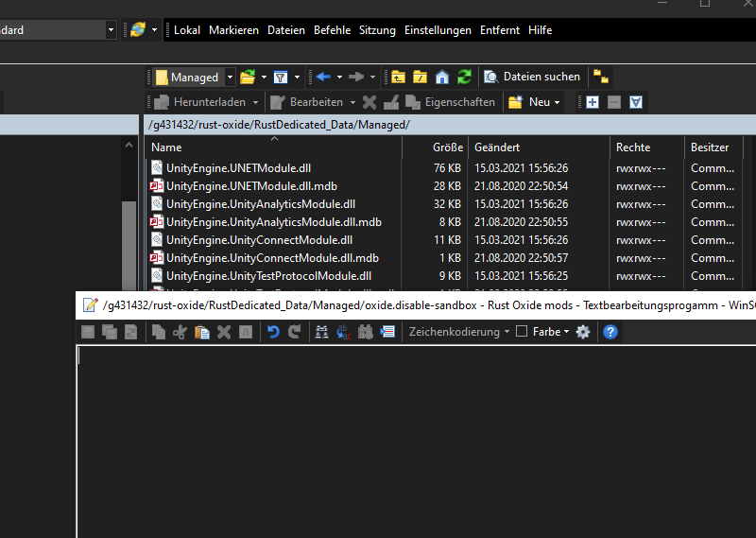Open the Markieren menu
This screenshot has width=756, height=538.
(x=233, y=30)
